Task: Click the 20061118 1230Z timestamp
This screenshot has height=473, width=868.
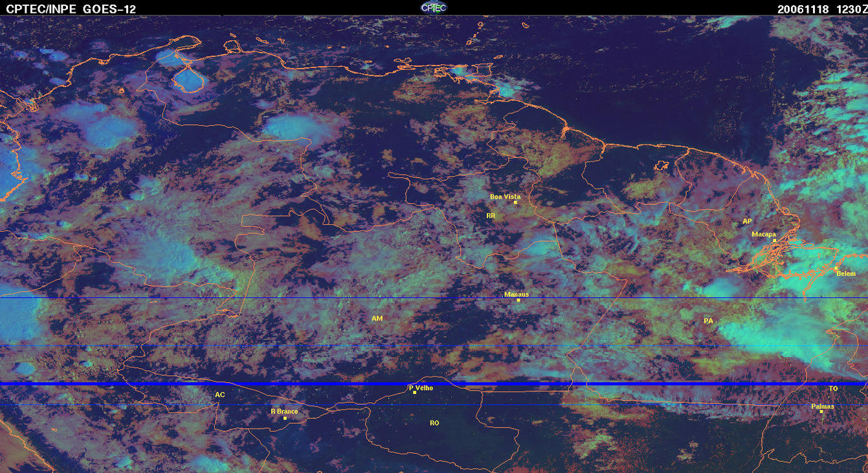Action: pos(821,8)
